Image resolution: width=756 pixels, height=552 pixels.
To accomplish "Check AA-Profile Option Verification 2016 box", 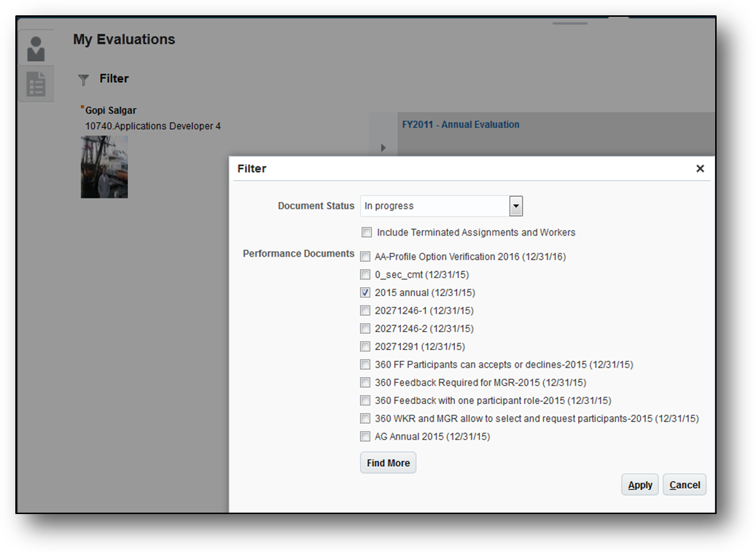I will pyautogui.click(x=365, y=257).
